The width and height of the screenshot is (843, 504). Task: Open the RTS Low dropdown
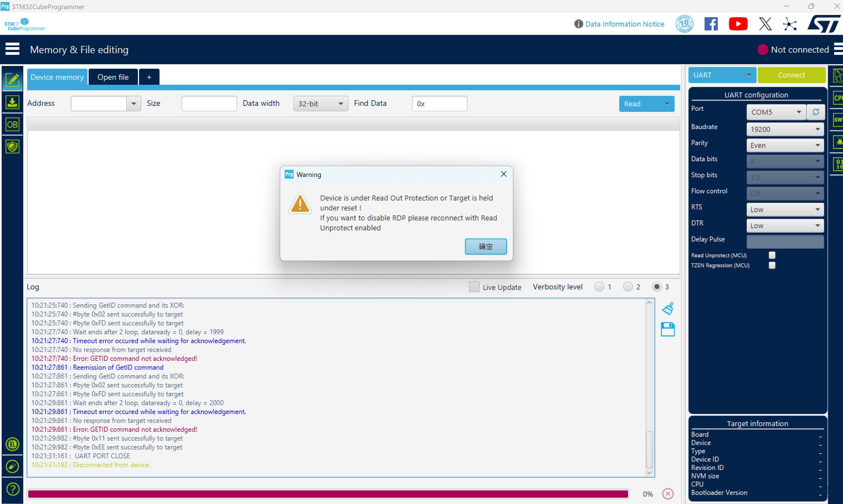click(785, 210)
